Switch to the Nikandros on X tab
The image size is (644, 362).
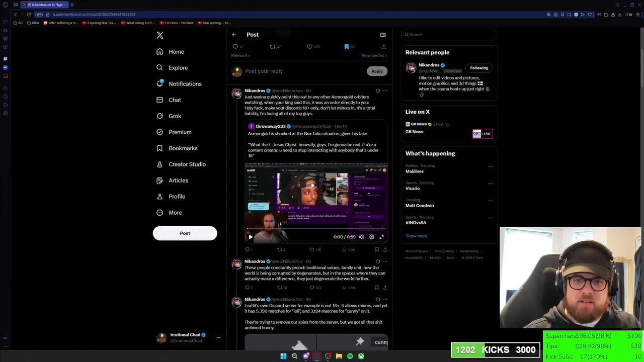44,5
